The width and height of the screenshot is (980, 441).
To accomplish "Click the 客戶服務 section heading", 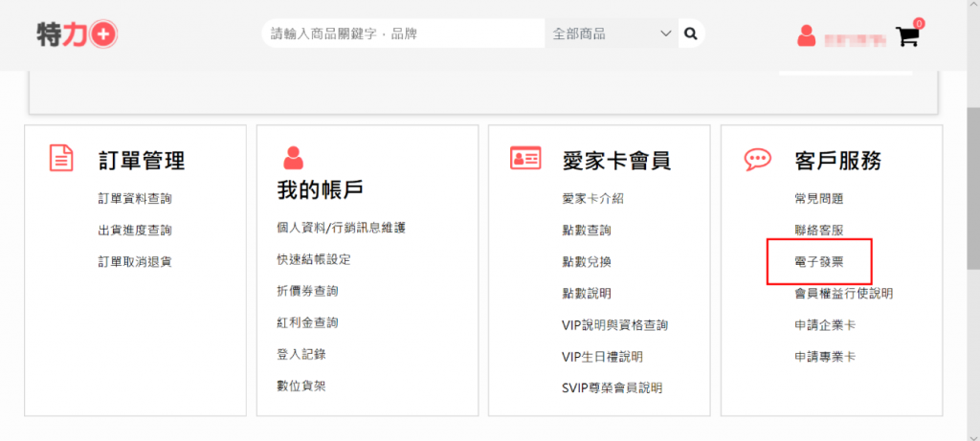I will (x=838, y=161).
